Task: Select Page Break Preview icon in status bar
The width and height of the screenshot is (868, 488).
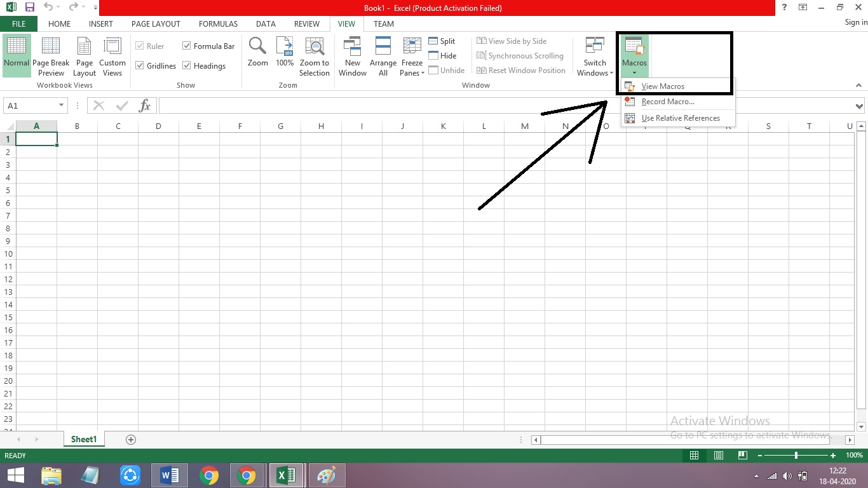Action: click(x=743, y=456)
